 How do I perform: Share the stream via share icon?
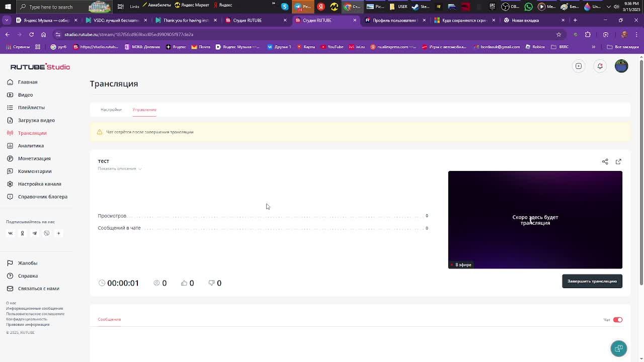[x=605, y=161]
